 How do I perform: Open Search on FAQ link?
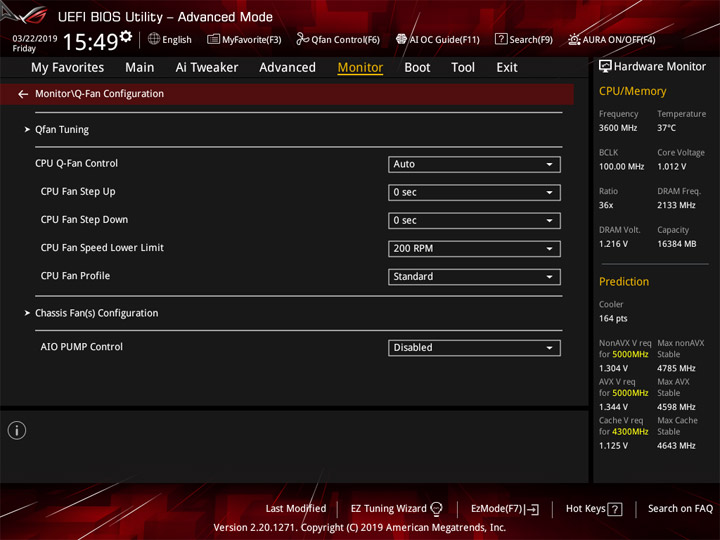pyautogui.click(x=680, y=508)
